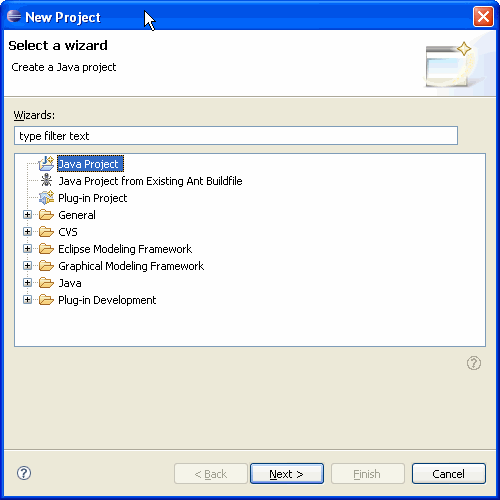The image size is (500, 500).
Task: Click the Plug-in Project icon
Action: pyautogui.click(x=46, y=198)
